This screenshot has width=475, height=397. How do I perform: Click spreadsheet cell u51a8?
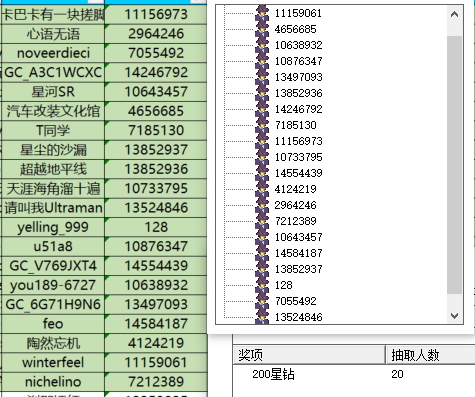pos(53,246)
